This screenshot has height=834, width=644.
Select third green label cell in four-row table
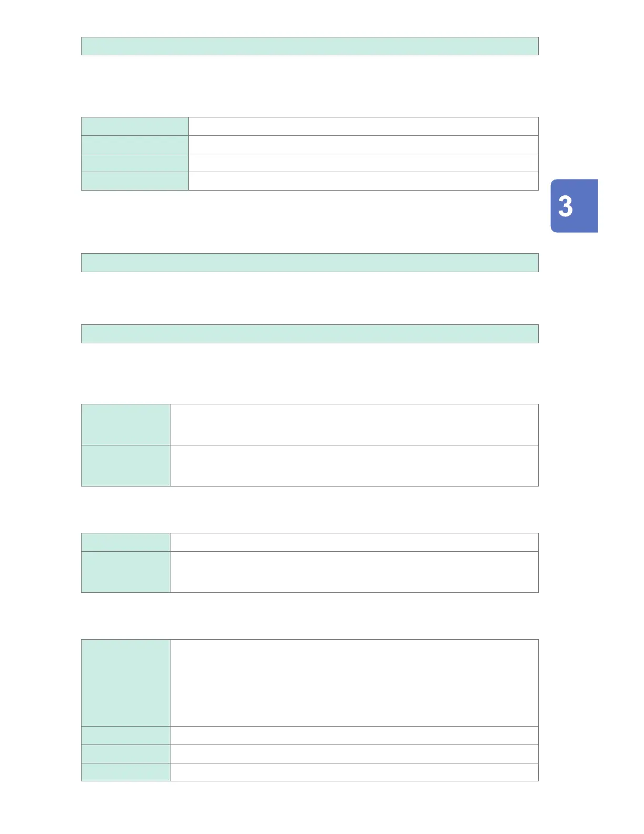(135, 163)
